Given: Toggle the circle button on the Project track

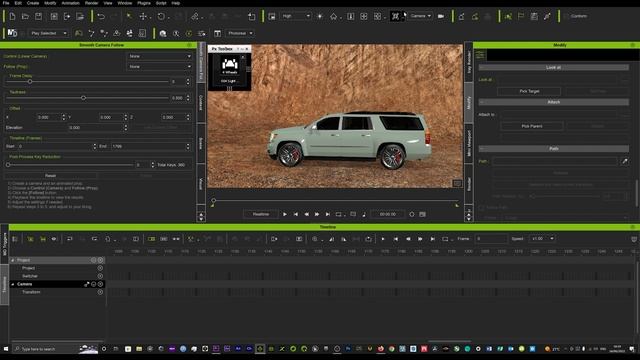Looking at the screenshot, I should point(100,268).
